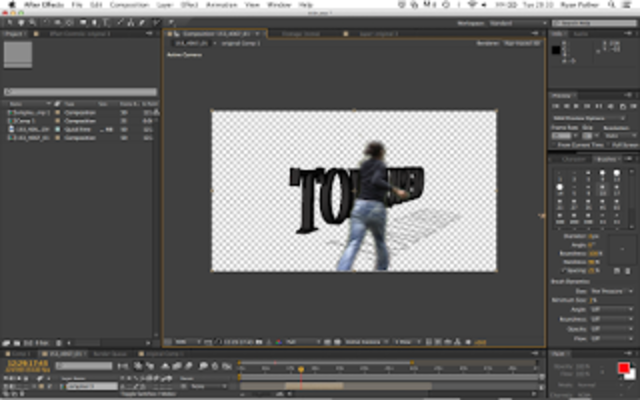The width and height of the screenshot is (640, 400).
Task: Switch to Audio tab
Action: click(x=580, y=34)
